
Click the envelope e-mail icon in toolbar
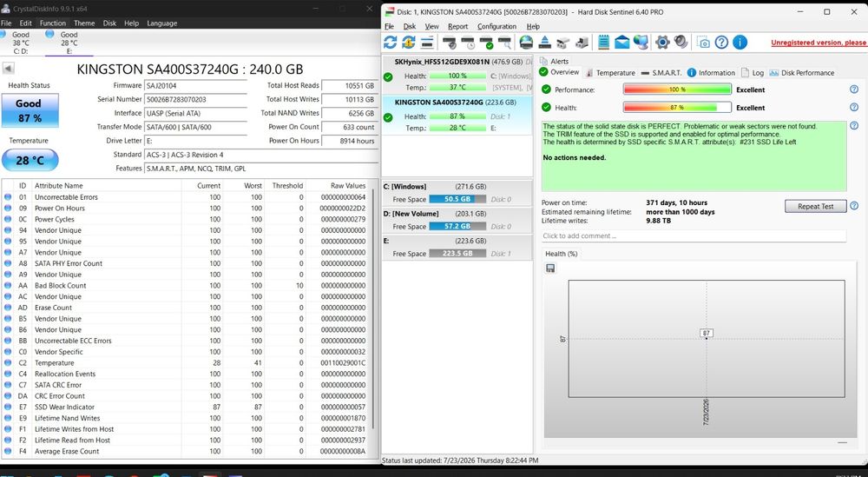click(x=621, y=42)
